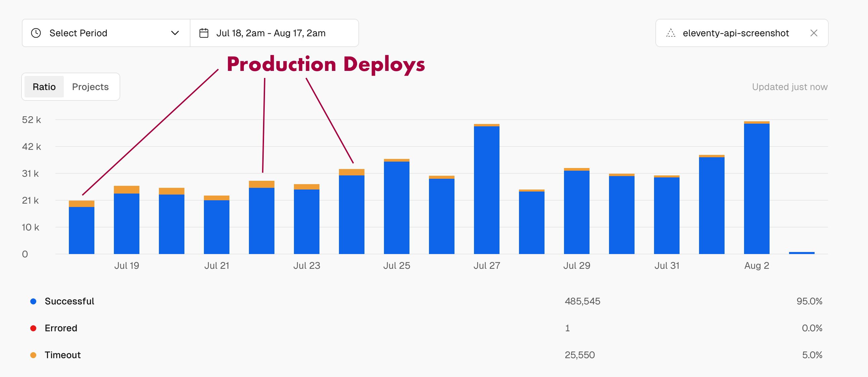This screenshot has height=377, width=868.
Task: Click the orange Timeout legend dot
Action: pos(33,355)
